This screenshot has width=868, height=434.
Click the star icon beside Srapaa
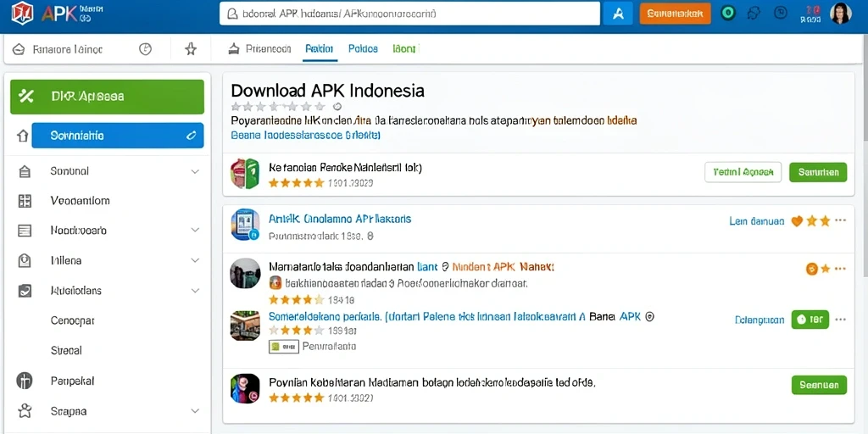(25, 411)
